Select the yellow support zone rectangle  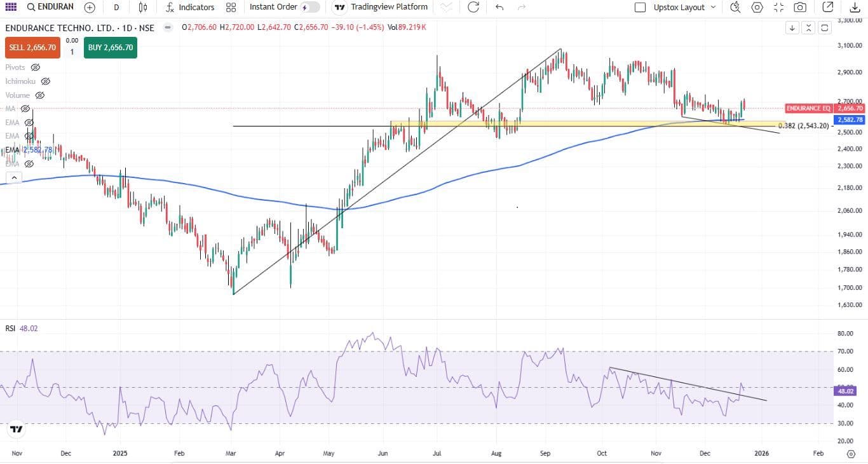coord(587,124)
